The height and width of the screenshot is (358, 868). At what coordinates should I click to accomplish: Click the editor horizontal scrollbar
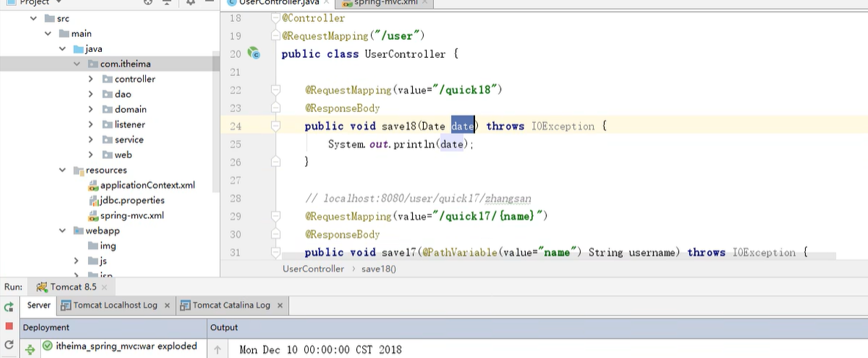pos(558,256)
